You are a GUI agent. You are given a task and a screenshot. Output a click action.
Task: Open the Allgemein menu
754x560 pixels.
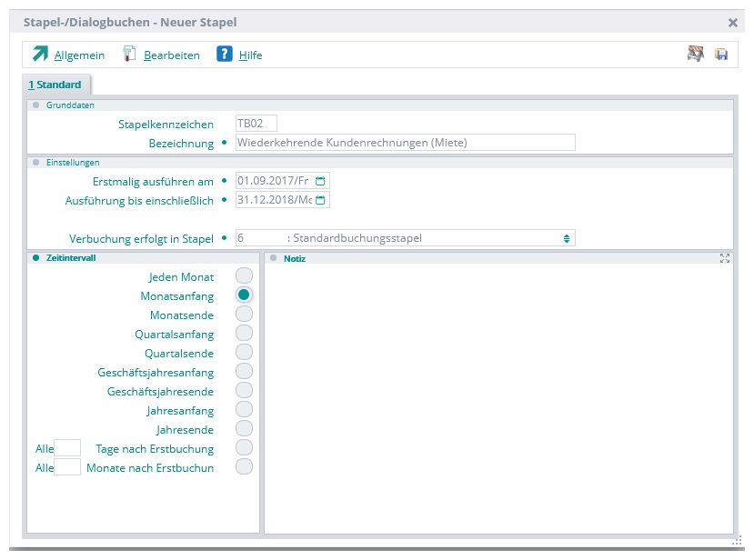pos(79,55)
